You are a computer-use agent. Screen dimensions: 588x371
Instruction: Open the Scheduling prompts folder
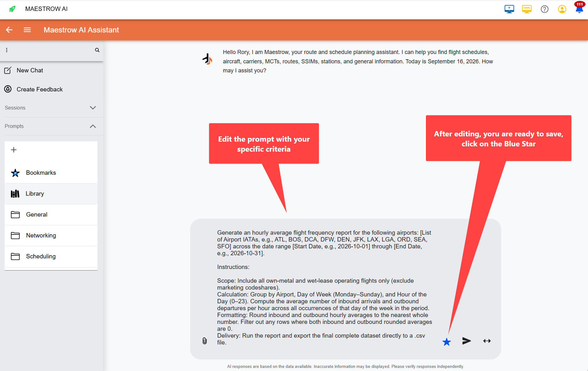[x=51, y=256]
